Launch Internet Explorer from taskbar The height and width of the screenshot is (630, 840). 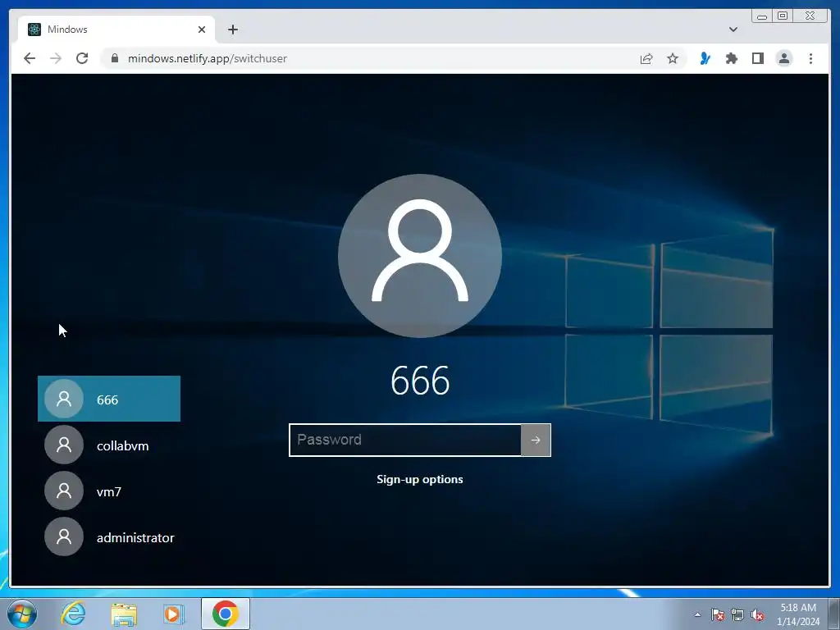(x=73, y=614)
